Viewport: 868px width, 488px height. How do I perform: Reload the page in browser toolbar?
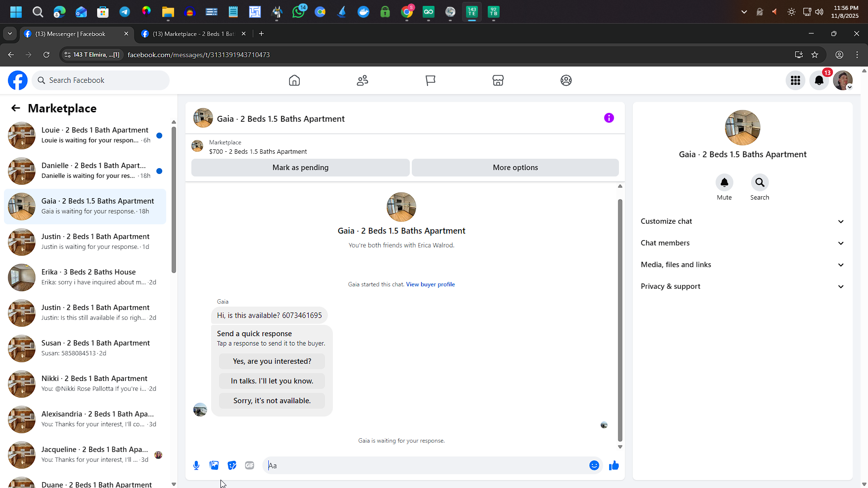coord(46,55)
